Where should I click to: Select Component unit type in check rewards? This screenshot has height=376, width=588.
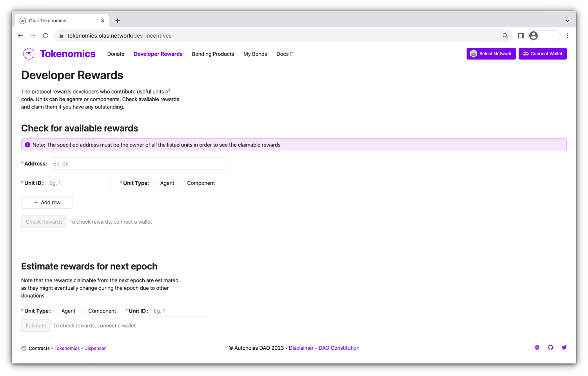(x=182, y=183)
